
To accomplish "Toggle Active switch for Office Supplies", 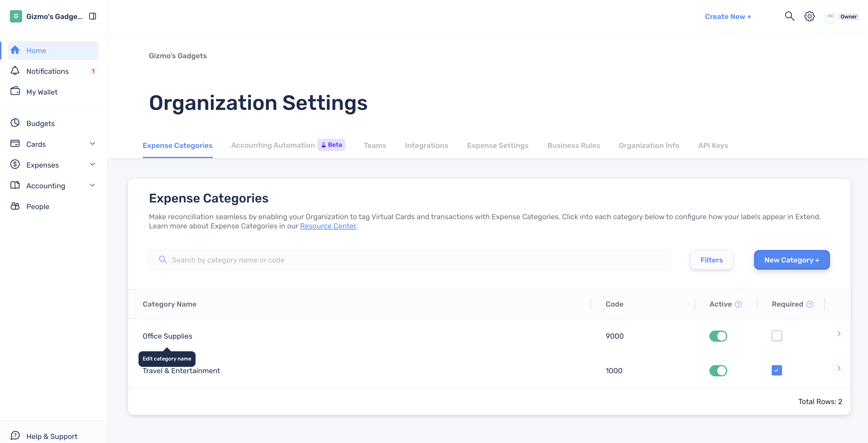I will (x=718, y=336).
